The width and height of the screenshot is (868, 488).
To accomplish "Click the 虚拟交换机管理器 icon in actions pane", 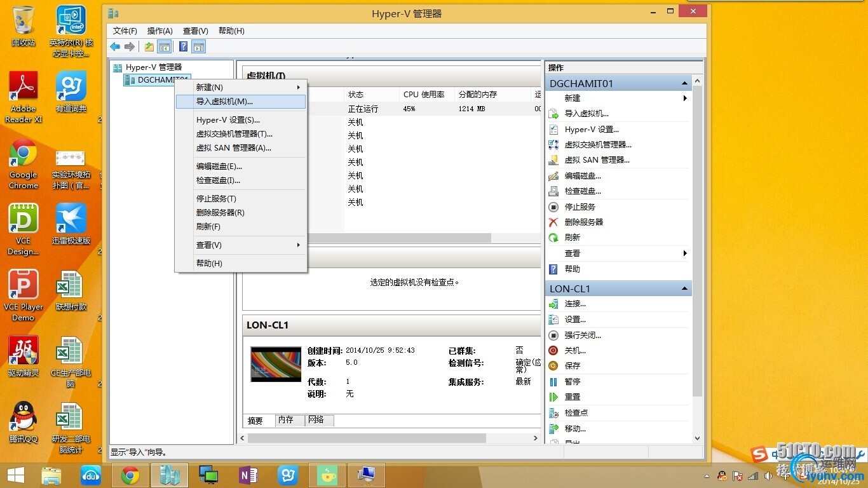I will pyautogui.click(x=553, y=145).
